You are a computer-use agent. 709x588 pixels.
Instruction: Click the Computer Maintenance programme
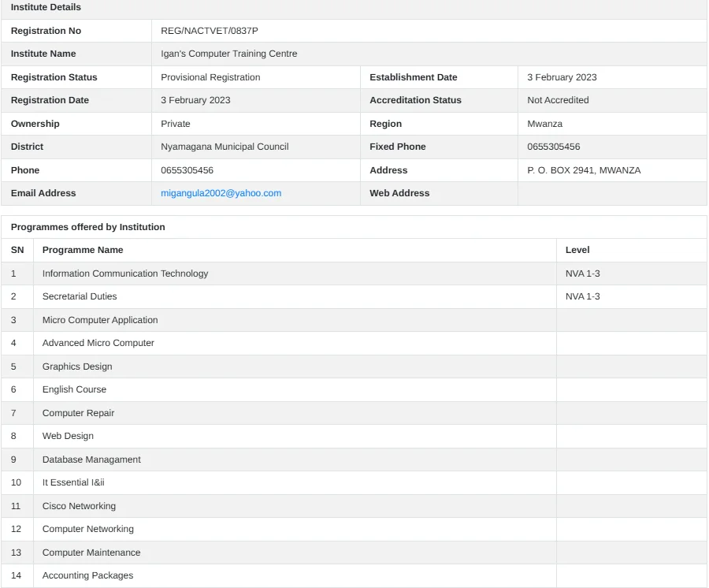[91, 553]
